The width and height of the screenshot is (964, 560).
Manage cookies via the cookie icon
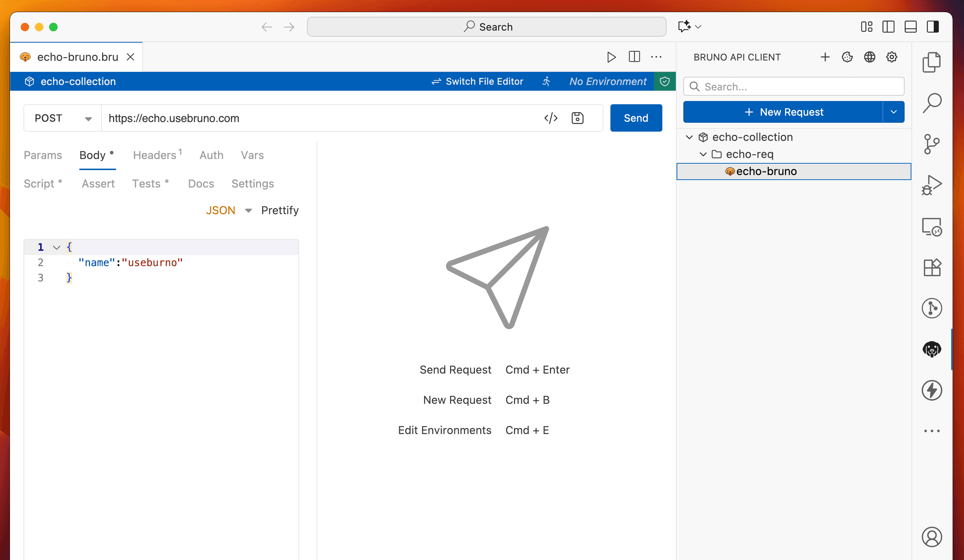click(x=847, y=57)
